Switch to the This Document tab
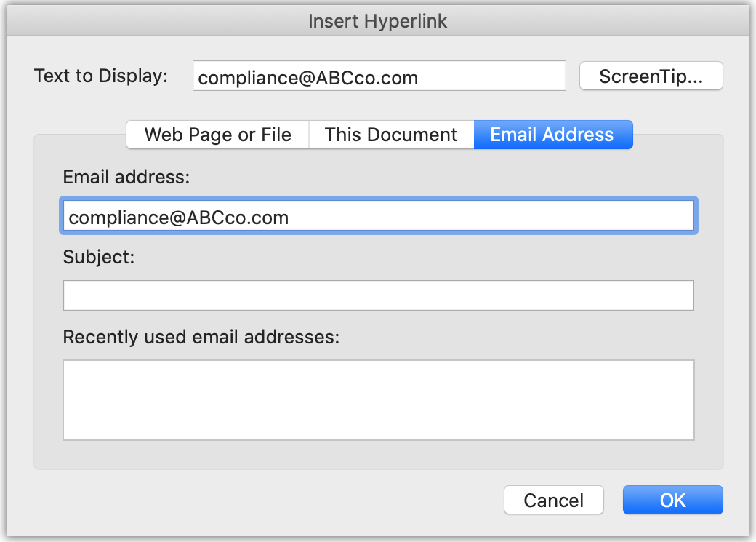Screen dimensions: 756x542 (390, 135)
